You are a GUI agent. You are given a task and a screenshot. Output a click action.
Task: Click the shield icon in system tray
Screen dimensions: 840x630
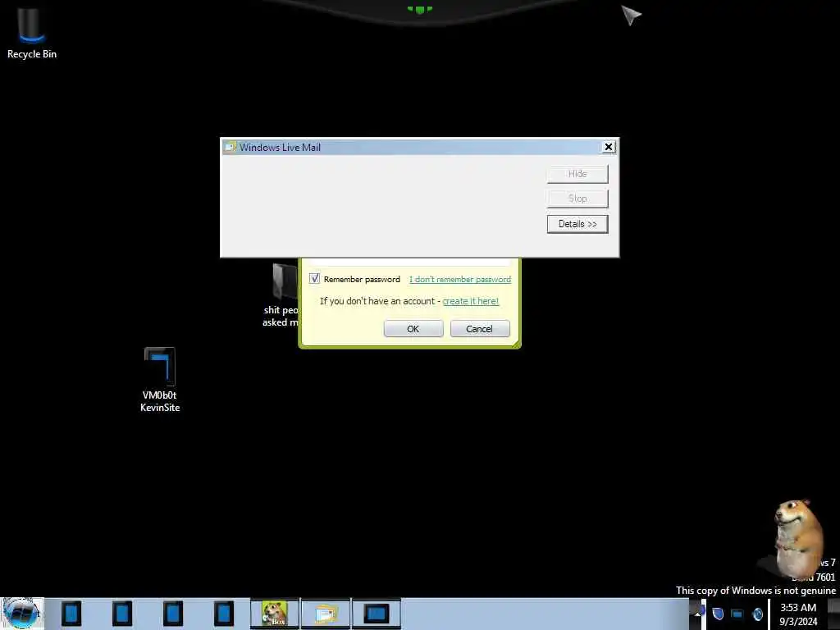718,614
